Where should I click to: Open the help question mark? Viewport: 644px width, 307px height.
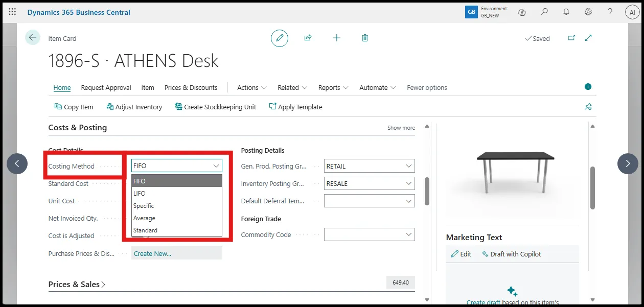point(610,12)
